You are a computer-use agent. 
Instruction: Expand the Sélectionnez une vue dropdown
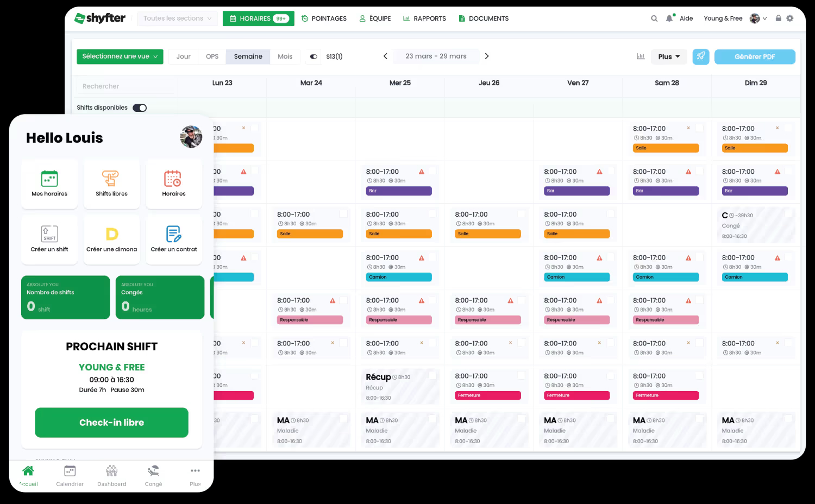(120, 56)
